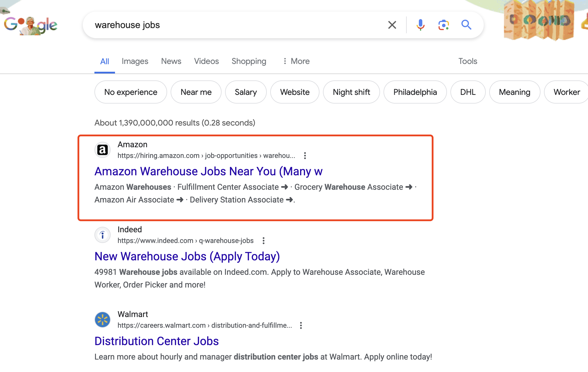Start voice search with the microphone icon
Screen dimensions: 588x372
[420, 25]
